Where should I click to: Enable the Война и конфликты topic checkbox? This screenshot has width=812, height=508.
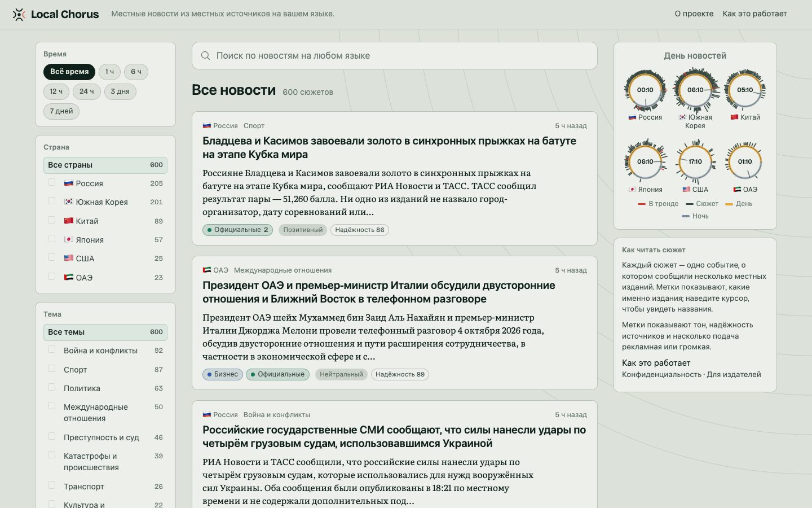(x=52, y=349)
